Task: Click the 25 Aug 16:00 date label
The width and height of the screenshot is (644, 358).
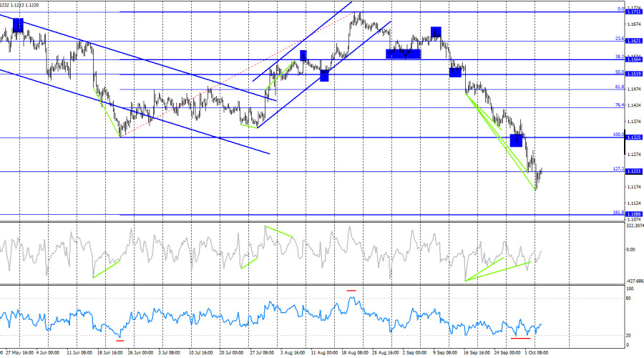Action: coord(385,353)
